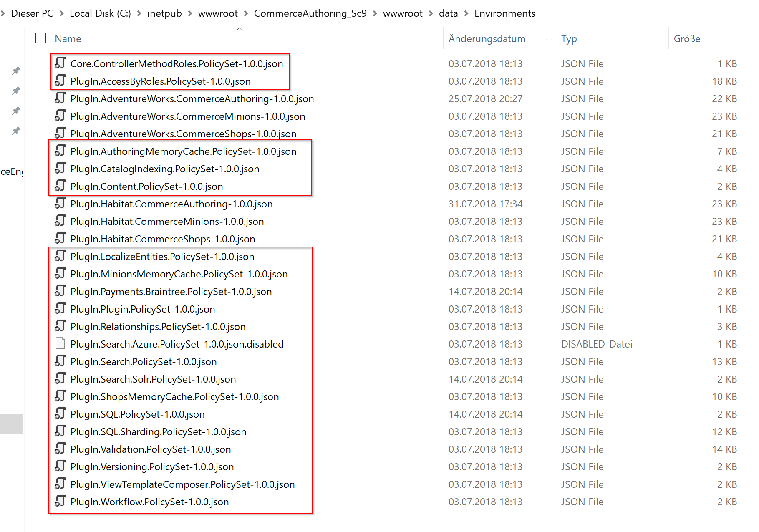Expand the chevron before Environments breadcrumb

pyautogui.click(x=466, y=13)
